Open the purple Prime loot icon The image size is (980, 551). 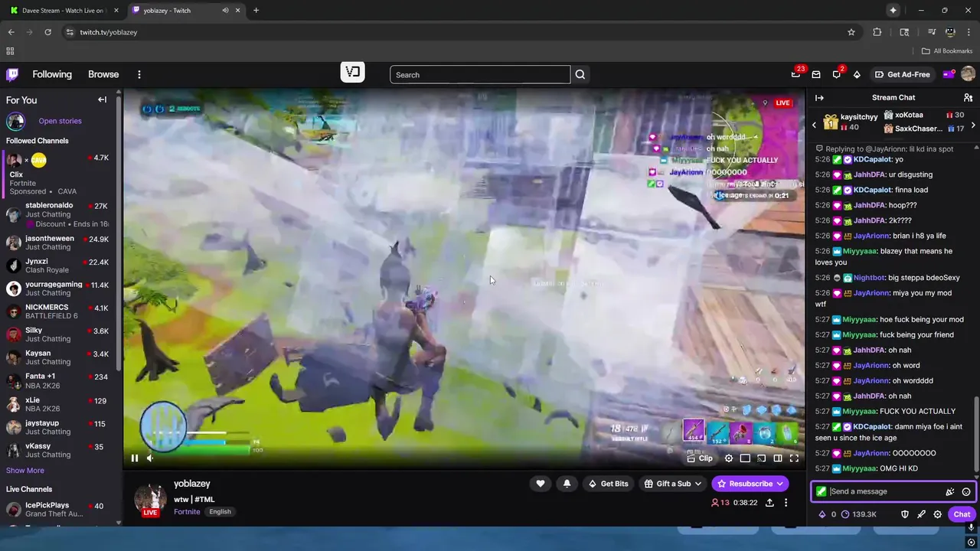[x=949, y=74]
